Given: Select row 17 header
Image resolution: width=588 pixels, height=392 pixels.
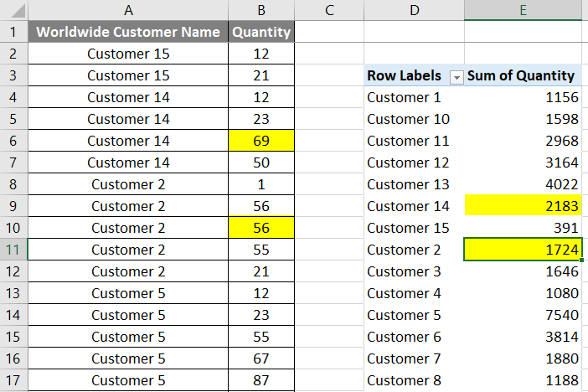Looking at the screenshot, I should tap(13, 380).
